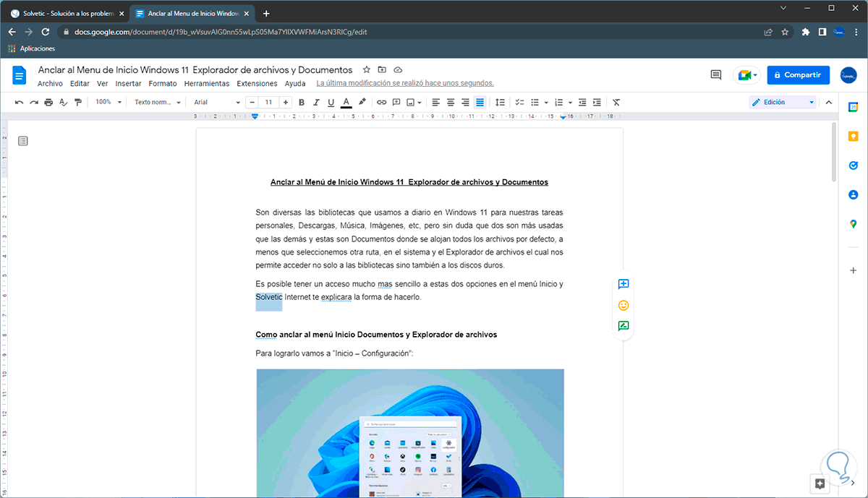
Task: Toggle bold formatting
Action: pos(302,103)
